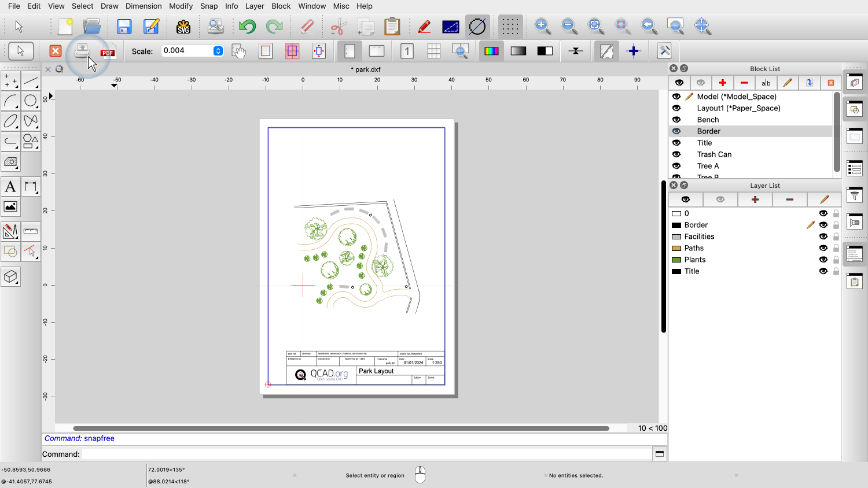The image size is (868, 488).
Task: Click the Save floppy disk icon
Action: 124,27
